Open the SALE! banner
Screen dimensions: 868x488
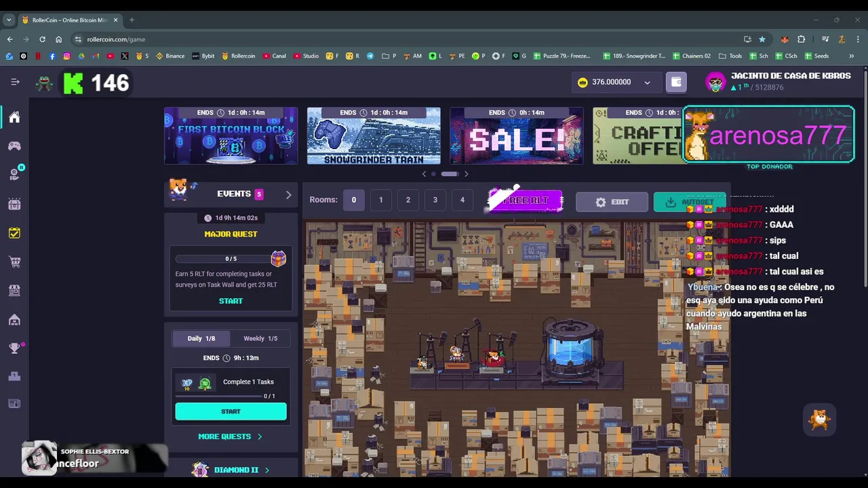516,136
